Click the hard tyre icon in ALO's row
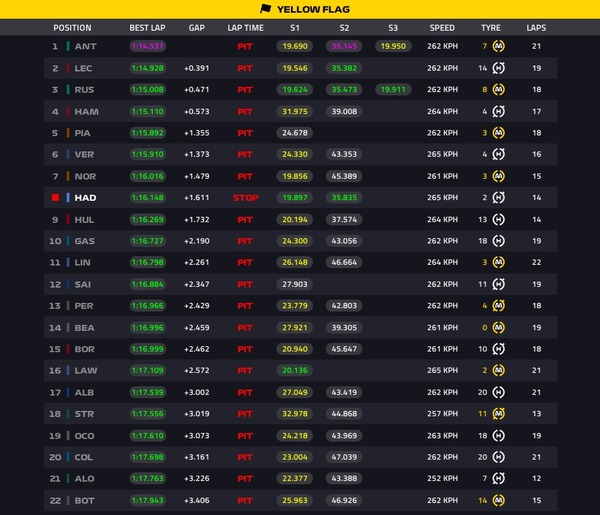This screenshot has width=600, height=515. [498, 478]
